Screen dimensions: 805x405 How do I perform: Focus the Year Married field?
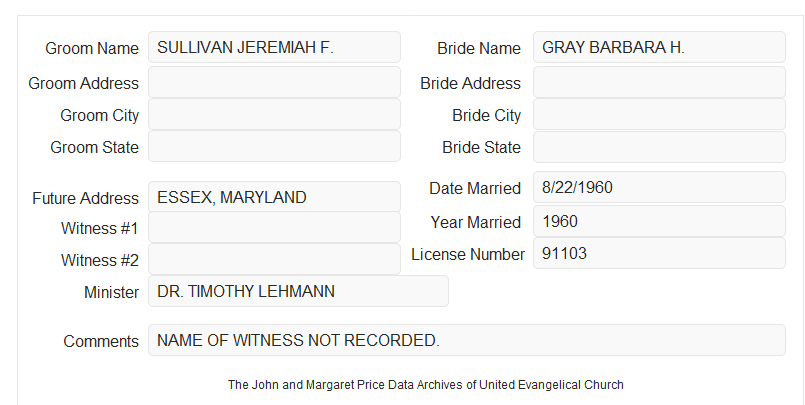(659, 221)
